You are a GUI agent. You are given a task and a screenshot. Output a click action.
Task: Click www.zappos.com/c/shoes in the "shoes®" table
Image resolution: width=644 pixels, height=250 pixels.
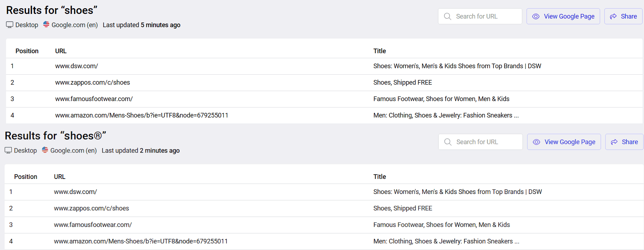click(x=91, y=208)
